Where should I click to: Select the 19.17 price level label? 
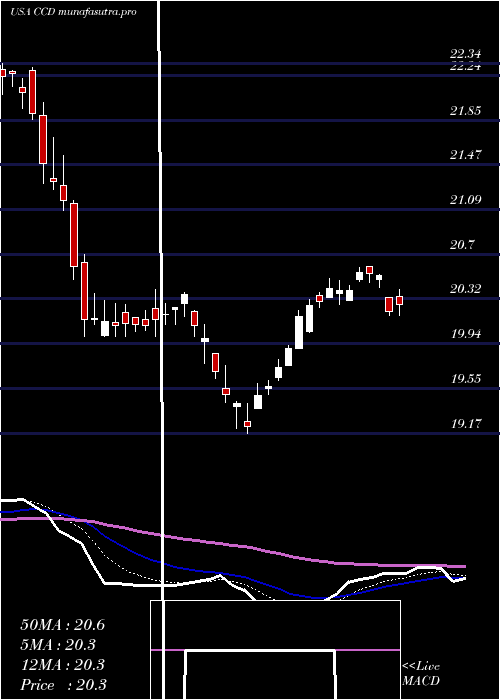point(466,423)
